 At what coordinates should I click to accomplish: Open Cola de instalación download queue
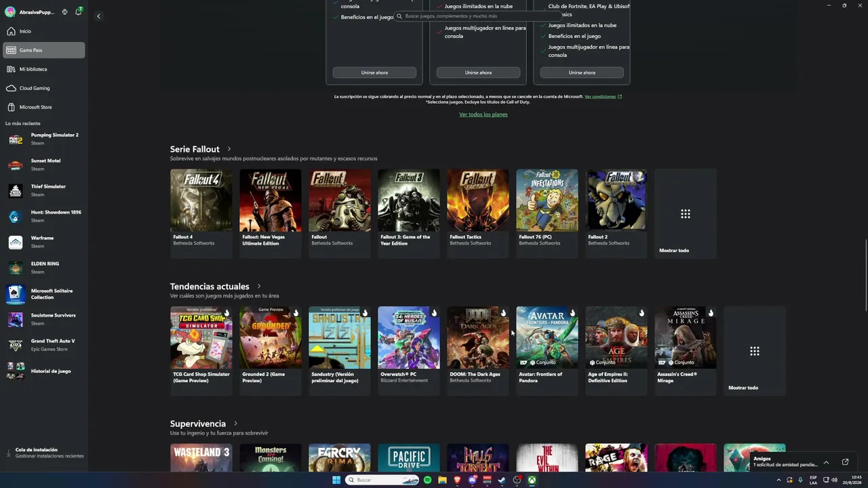[x=44, y=453]
